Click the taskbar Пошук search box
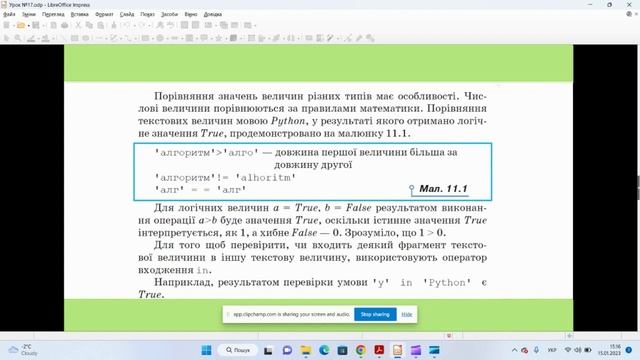Image resolution: width=640 pixels, height=360 pixels. point(238,350)
